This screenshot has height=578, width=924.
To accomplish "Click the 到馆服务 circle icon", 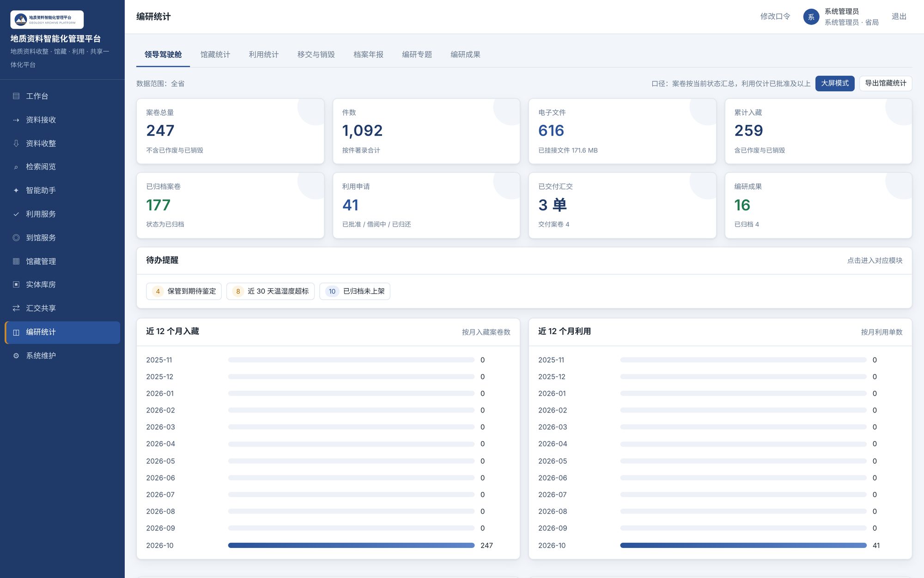I will tap(16, 238).
